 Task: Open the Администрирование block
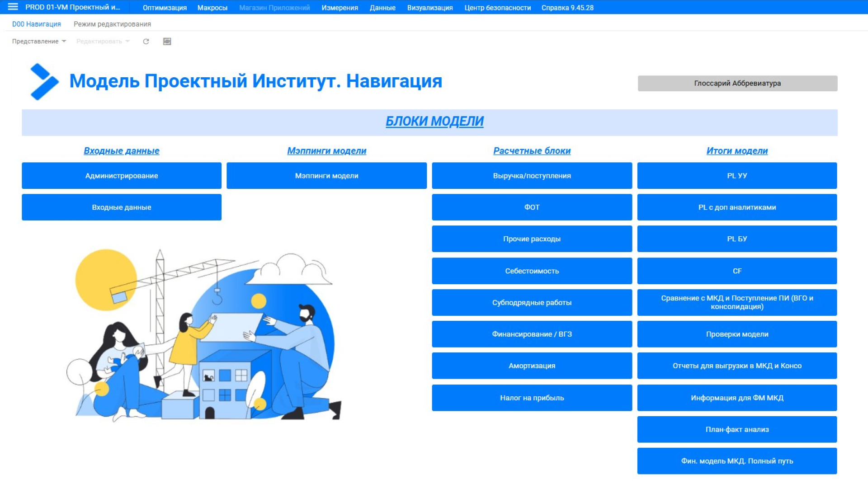122,176
